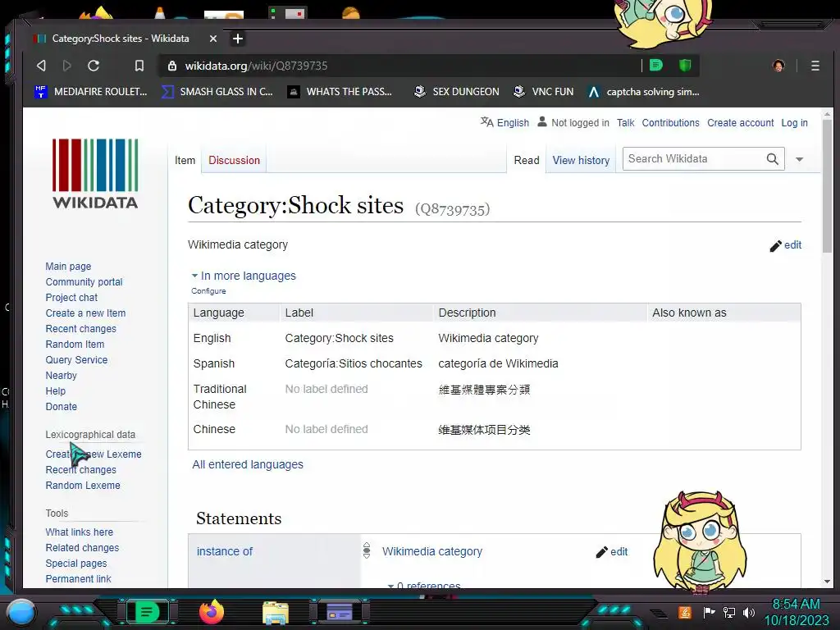This screenshot has width=840, height=630.
Task: Switch to the Discussion tab
Action: point(234,160)
